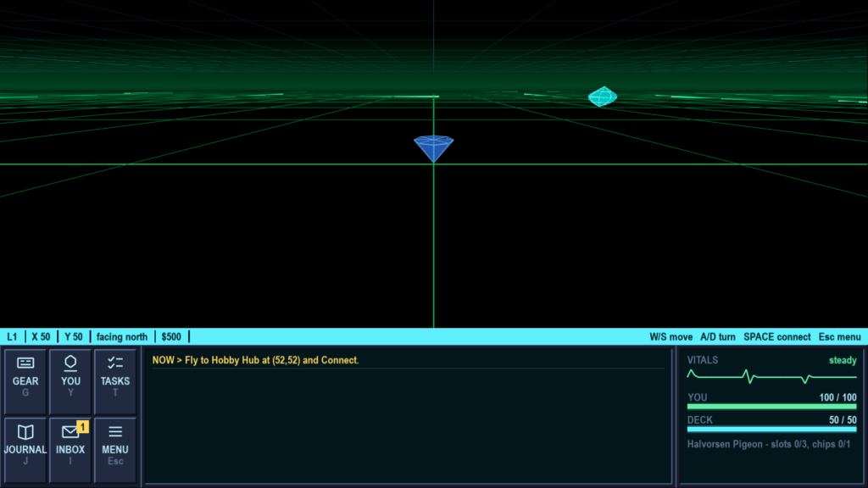Viewport: 868px width, 488px height.
Task: Click the VITALS panel heading
Action: 703,360
